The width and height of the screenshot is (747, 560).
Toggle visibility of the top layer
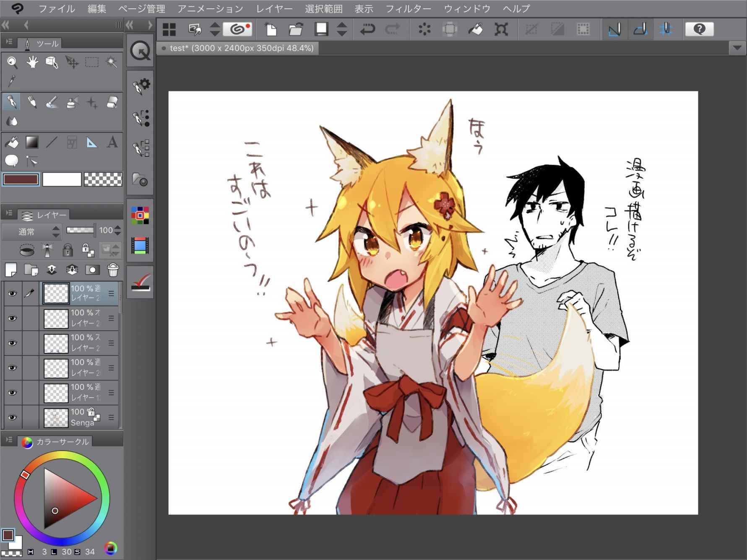coord(13,293)
